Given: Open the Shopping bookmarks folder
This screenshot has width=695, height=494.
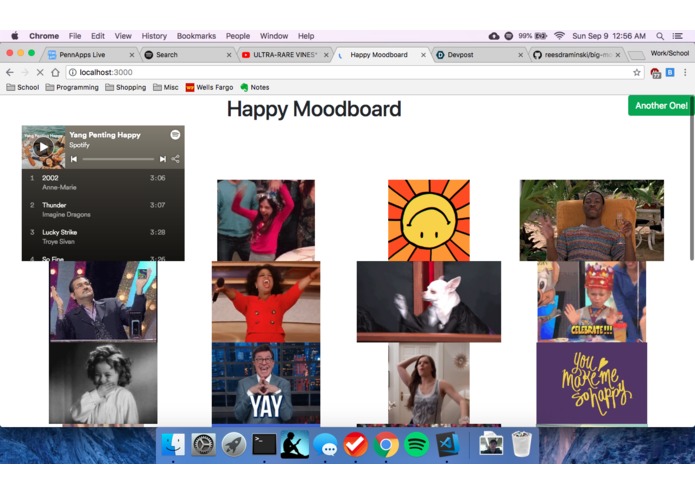Looking at the screenshot, I should (125, 87).
